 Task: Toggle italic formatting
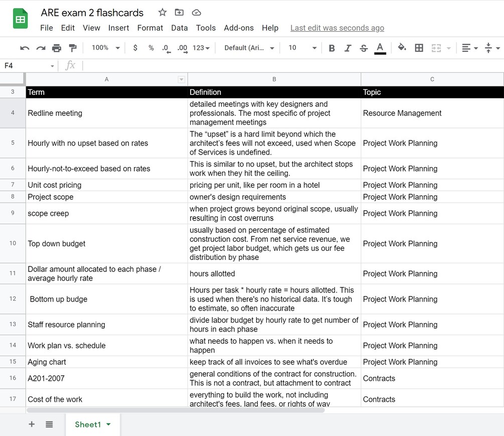click(x=348, y=48)
